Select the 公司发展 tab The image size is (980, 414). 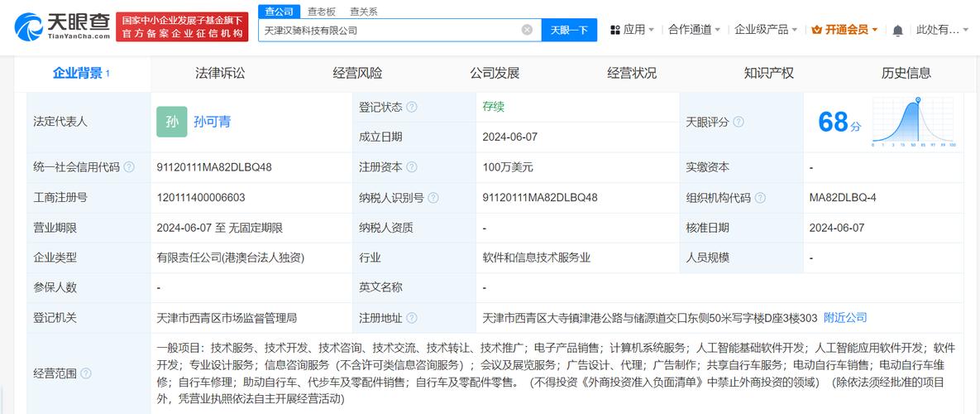495,73
